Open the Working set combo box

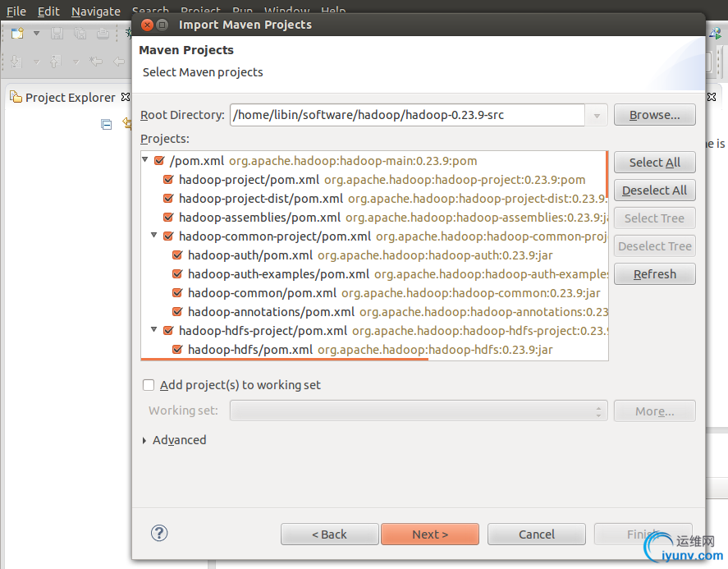pos(419,411)
